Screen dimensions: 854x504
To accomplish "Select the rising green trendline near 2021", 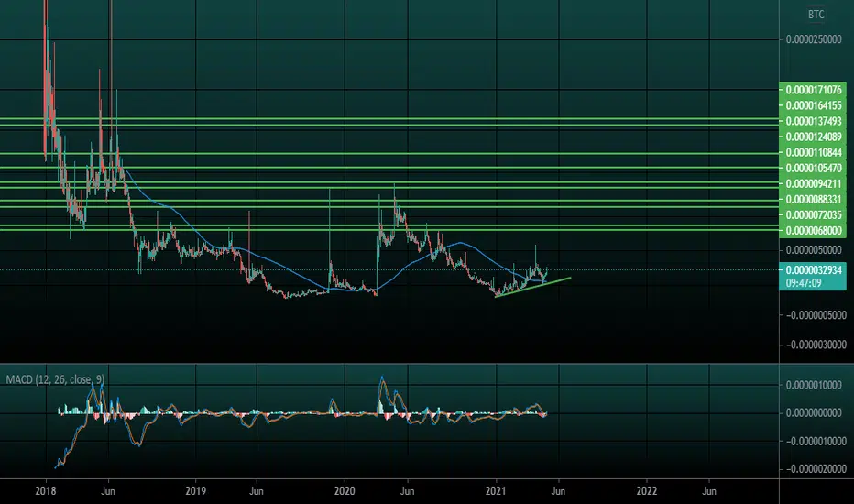I will pyautogui.click(x=532, y=287).
